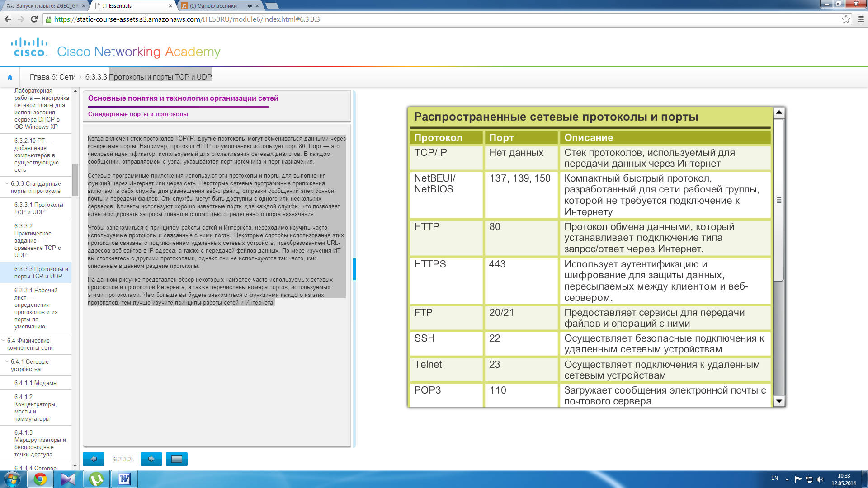Open a new browser tab

[272, 6]
